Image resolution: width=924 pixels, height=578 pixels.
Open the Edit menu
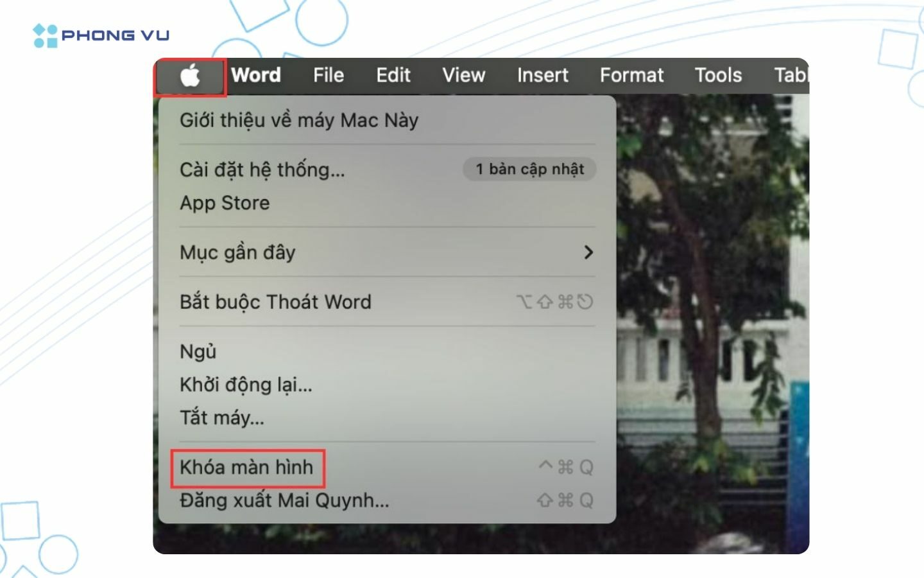pos(393,75)
